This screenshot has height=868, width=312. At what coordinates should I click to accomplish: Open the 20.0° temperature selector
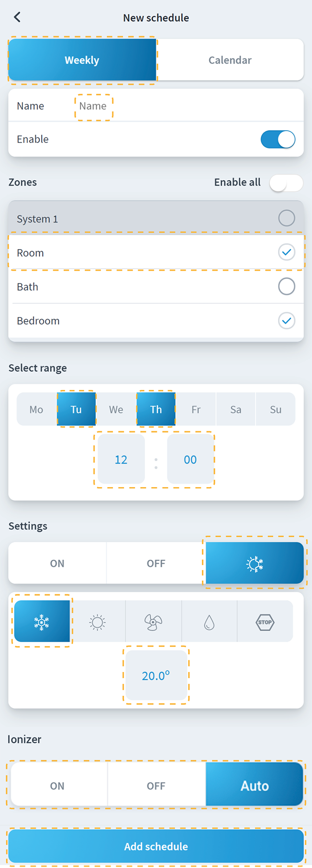(x=156, y=675)
